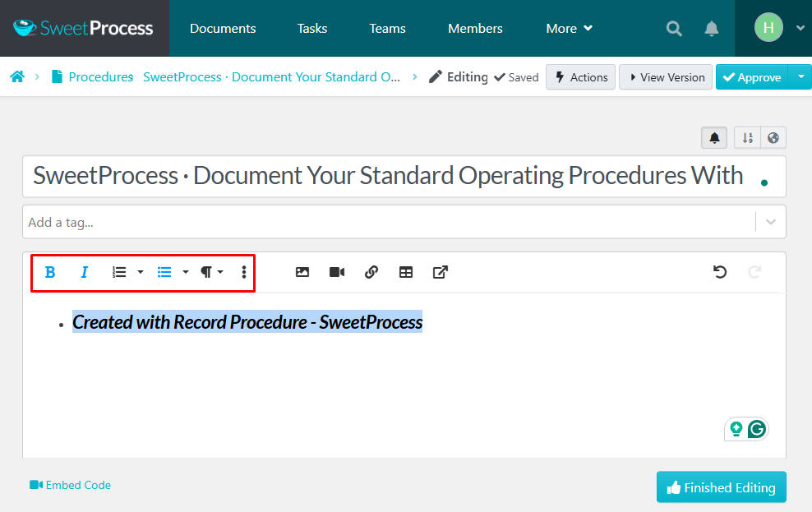The height and width of the screenshot is (512, 812).
Task: Click the sort order icon above title
Action: pyautogui.click(x=747, y=138)
